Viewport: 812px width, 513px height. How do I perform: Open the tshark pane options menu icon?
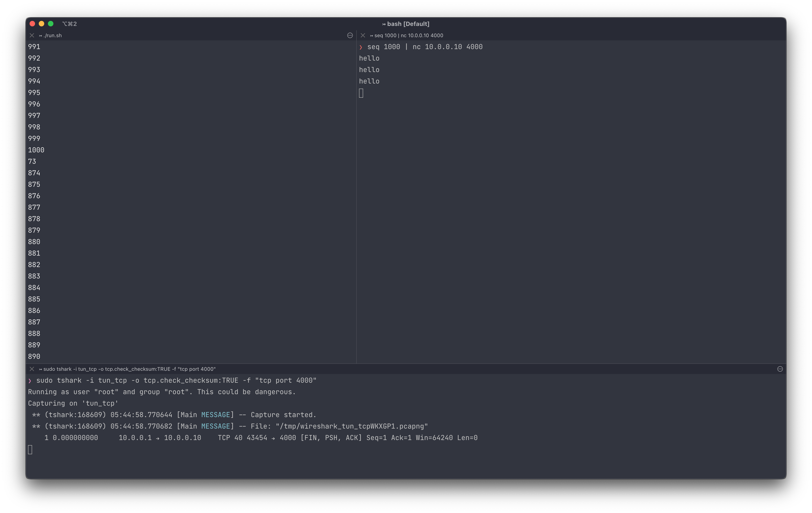point(780,369)
